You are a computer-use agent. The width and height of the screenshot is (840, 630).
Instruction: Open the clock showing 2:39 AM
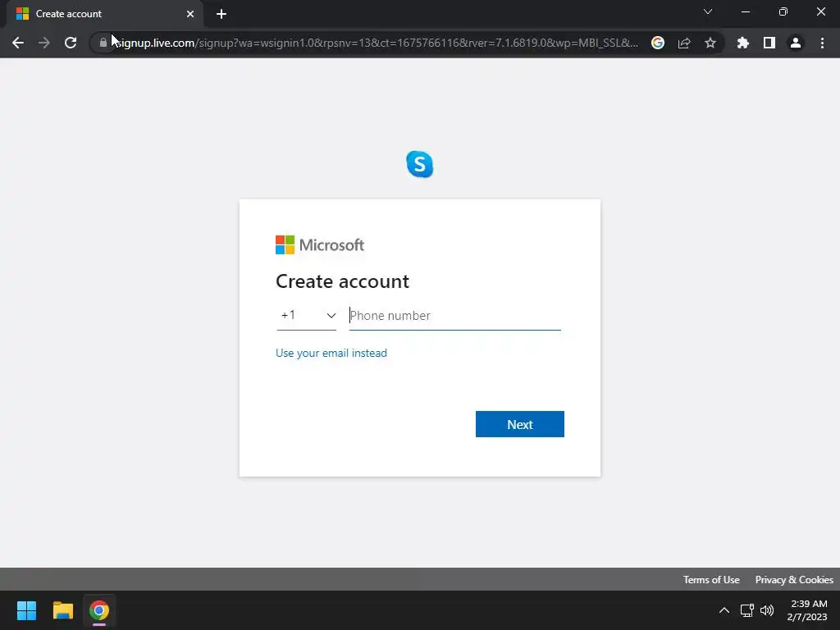(x=807, y=610)
